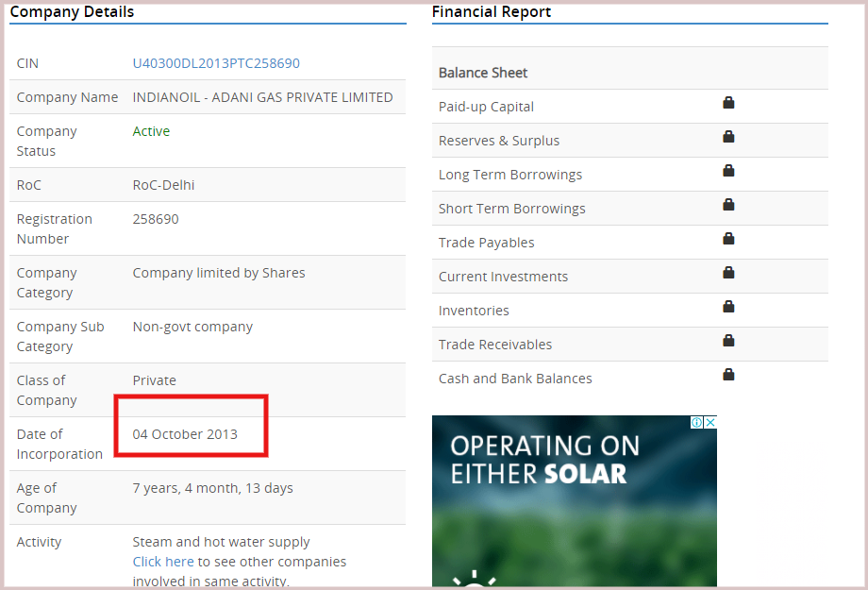Click the 'Steam and hot water supply' activity text
Viewport: 868px width, 590px height.
(x=221, y=542)
